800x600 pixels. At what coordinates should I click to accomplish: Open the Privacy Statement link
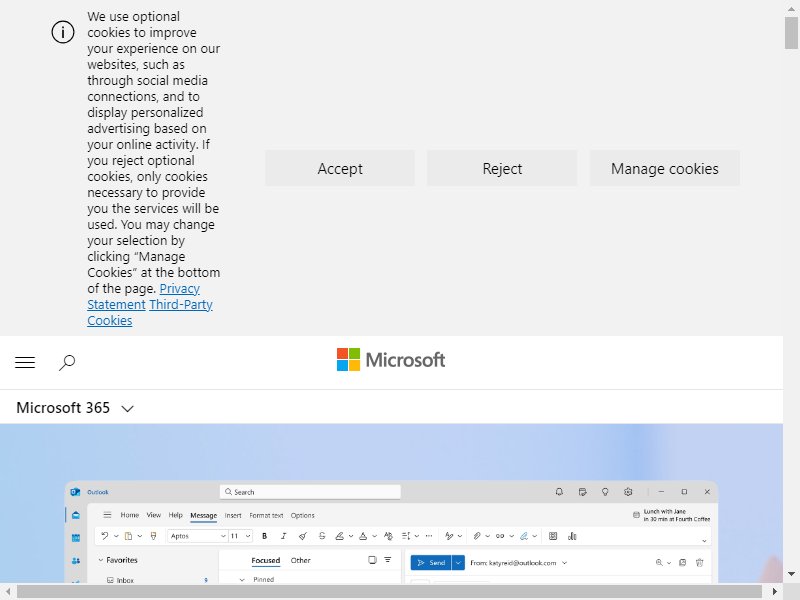coord(180,288)
